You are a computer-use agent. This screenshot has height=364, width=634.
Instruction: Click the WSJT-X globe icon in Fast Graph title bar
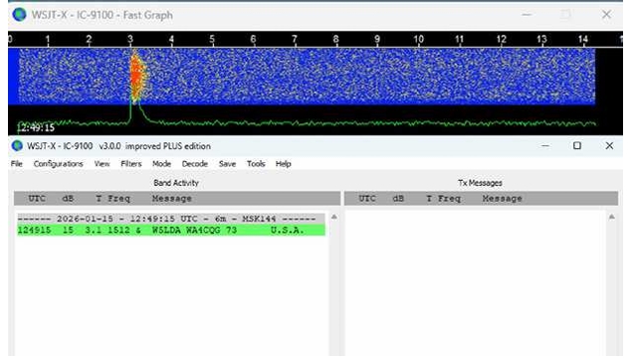click(19, 15)
